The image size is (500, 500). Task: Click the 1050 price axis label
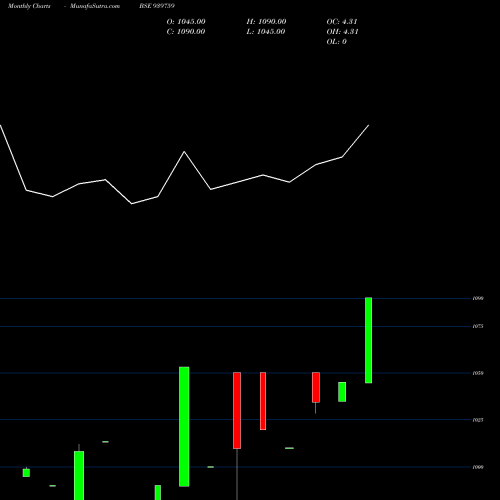pos(478,373)
